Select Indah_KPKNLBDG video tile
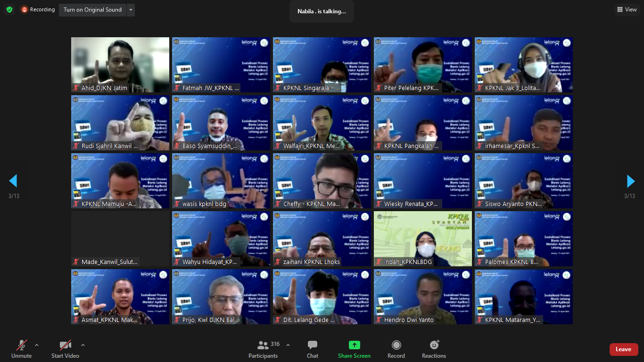The image size is (644, 362). coord(422,239)
